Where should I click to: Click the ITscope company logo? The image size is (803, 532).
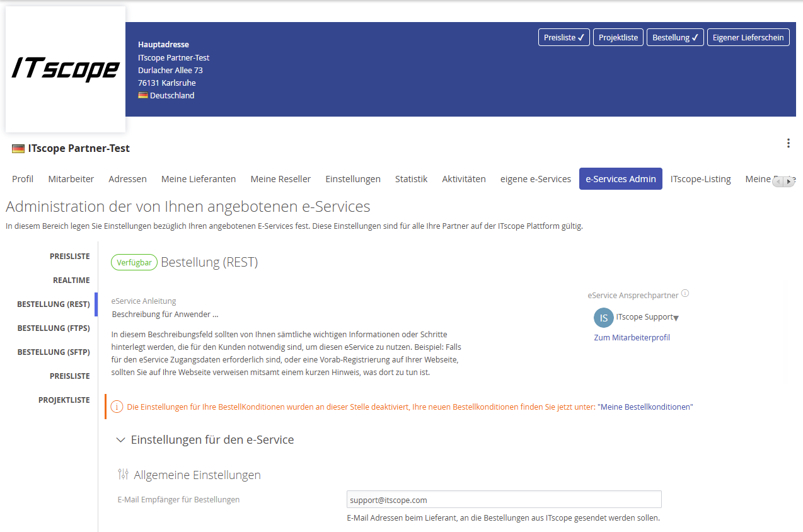coord(66,69)
